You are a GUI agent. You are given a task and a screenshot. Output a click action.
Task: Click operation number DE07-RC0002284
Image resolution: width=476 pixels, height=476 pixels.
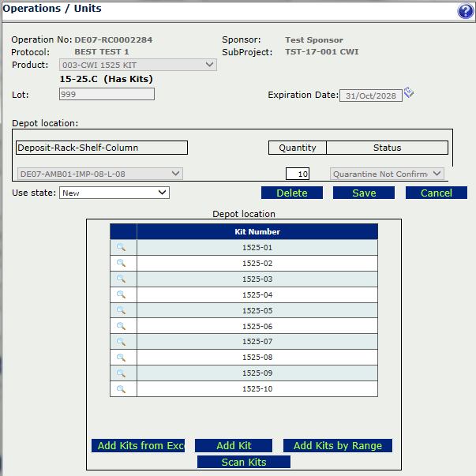(x=114, y=39)
